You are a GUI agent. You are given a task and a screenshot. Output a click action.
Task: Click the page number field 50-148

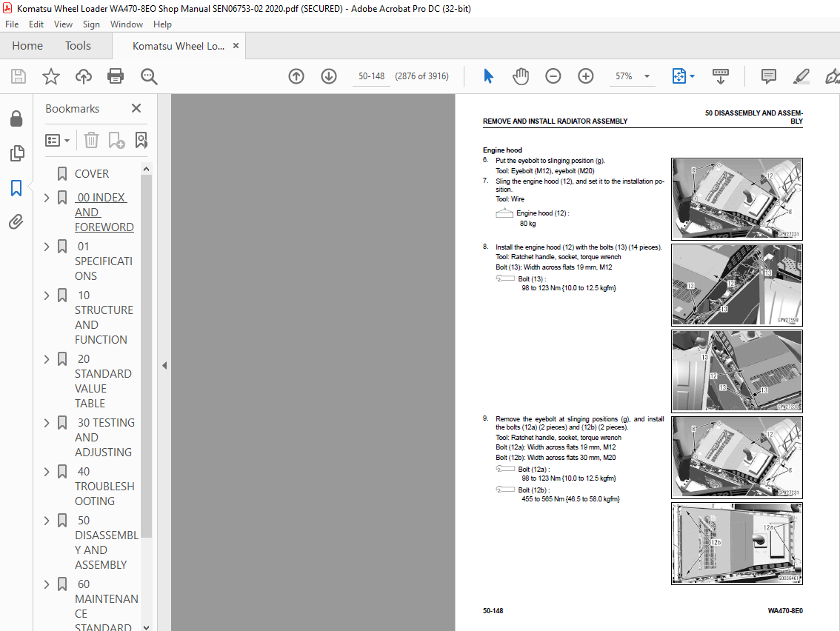(x=371, y=76)
